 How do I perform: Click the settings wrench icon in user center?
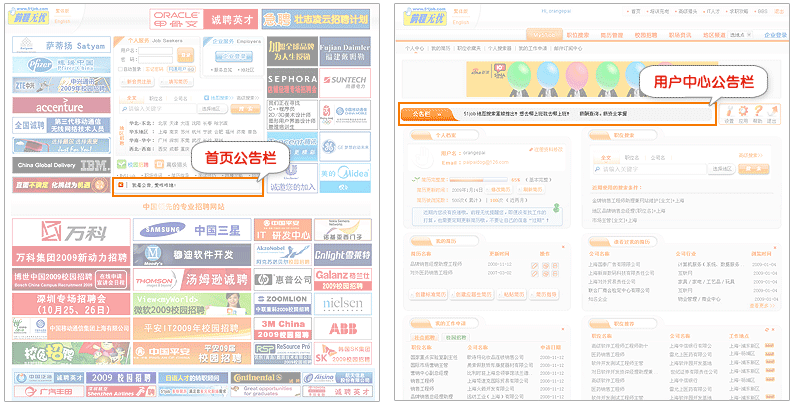[729, 111]
